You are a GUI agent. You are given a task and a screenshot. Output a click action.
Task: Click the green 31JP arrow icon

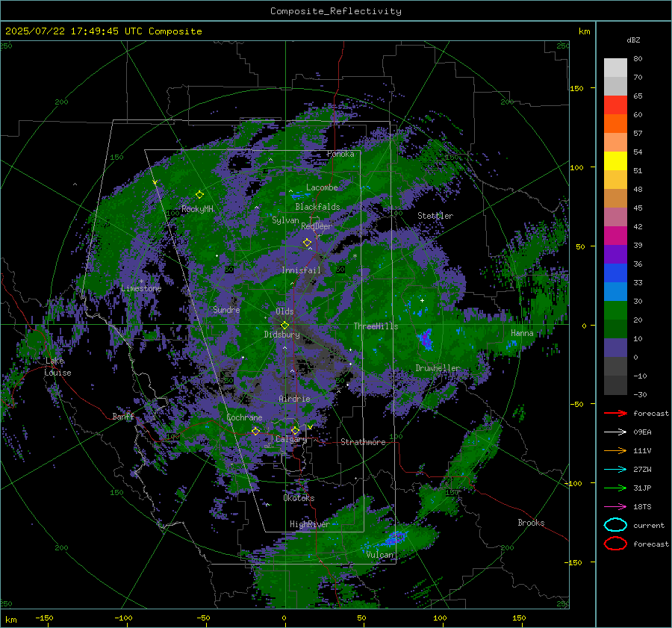click(615, 488)
